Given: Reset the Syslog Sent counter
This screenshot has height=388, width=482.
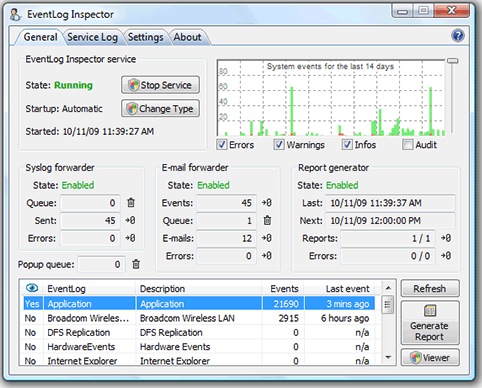Looking at the screenshot, I should point(130,220).
